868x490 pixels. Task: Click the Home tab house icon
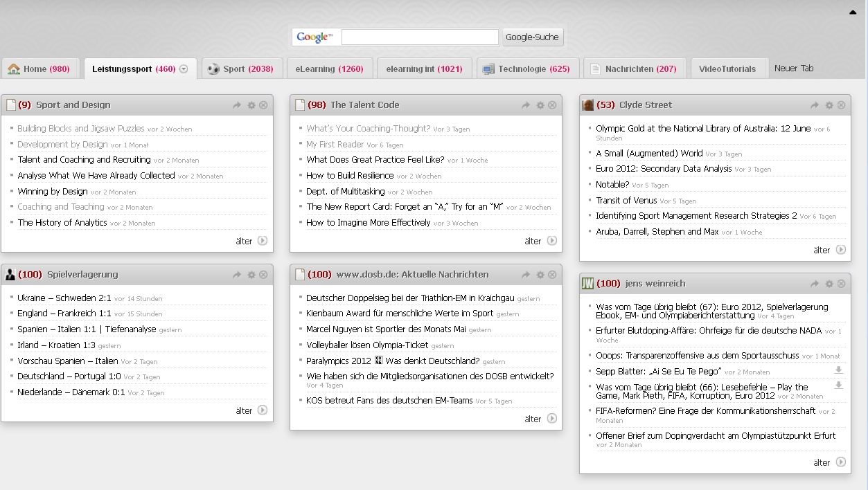coord(14,69)
